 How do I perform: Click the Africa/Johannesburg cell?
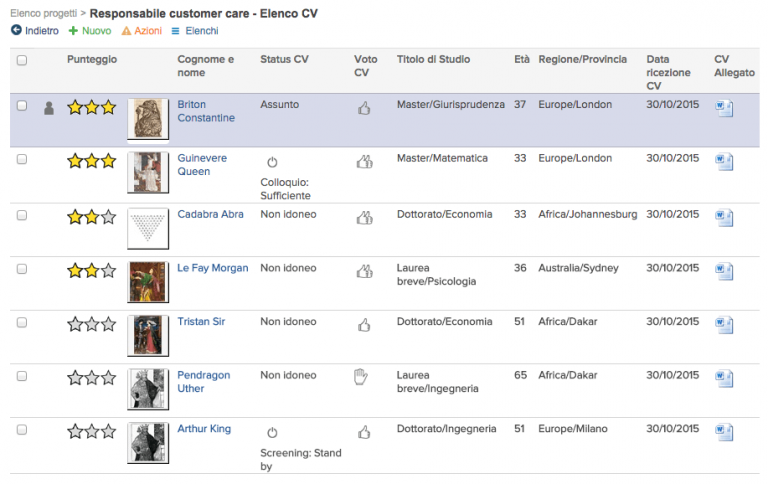click(x=588, y=214)
